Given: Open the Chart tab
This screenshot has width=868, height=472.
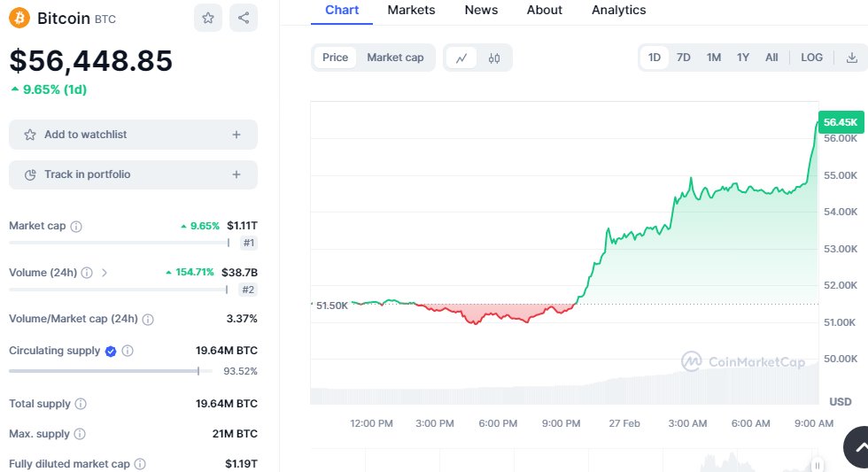Looking at the screenshot, I should coord(342,10).
